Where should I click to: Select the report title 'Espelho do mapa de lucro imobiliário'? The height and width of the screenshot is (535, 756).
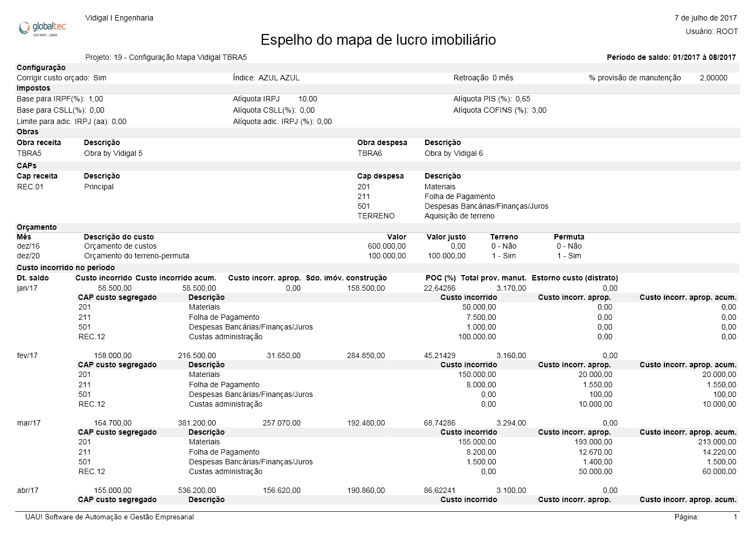point(378,40)
